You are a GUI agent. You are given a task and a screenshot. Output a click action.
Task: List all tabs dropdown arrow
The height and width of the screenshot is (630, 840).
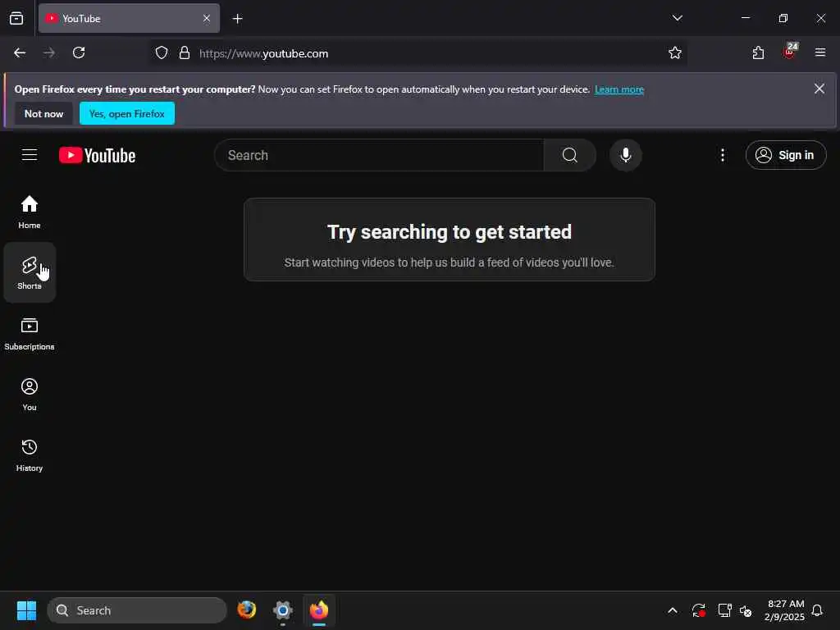point(677,18)
